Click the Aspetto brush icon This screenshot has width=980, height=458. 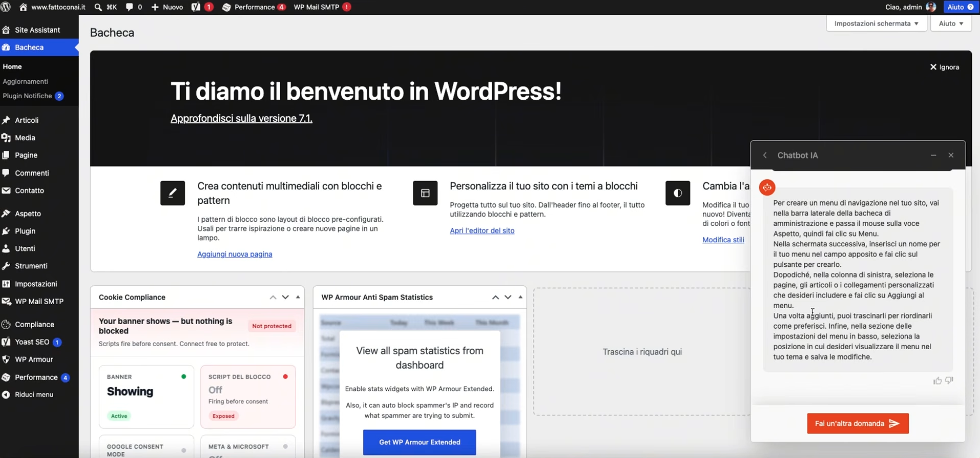[6, 214]
